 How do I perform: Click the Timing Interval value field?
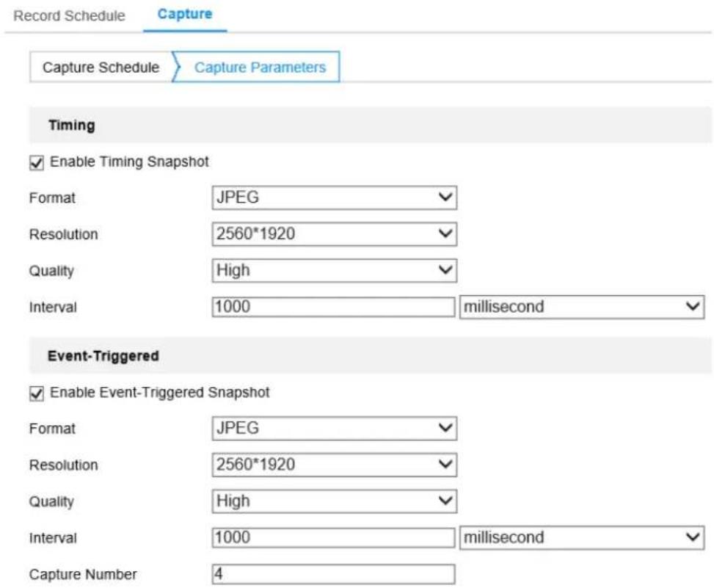[x=333, y=307]
